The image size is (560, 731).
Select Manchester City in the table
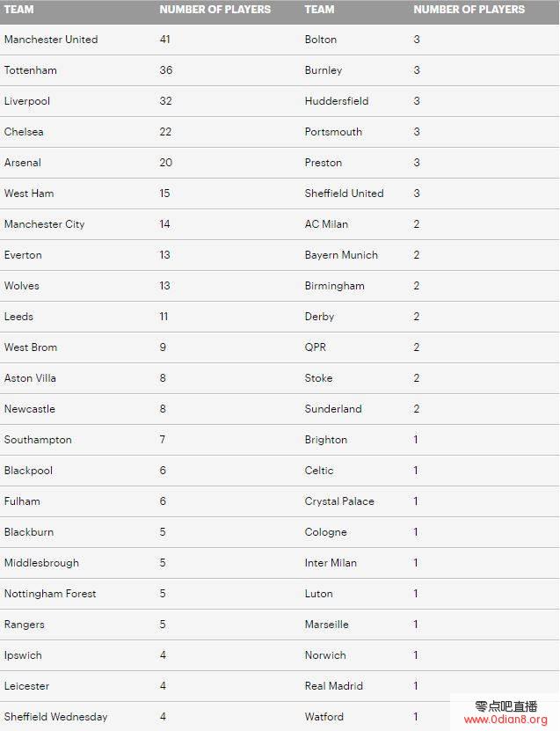(x=45, y=224)
